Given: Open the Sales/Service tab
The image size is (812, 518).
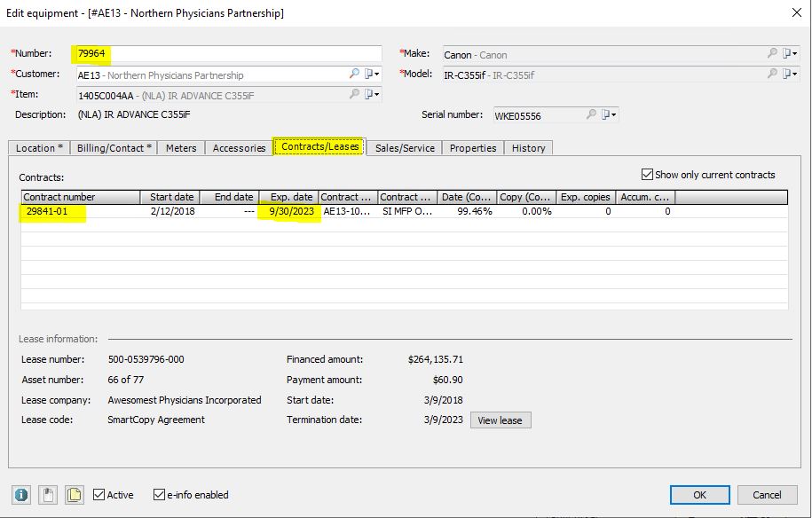Looking at the screenshot, I should (x=405, y=148).
